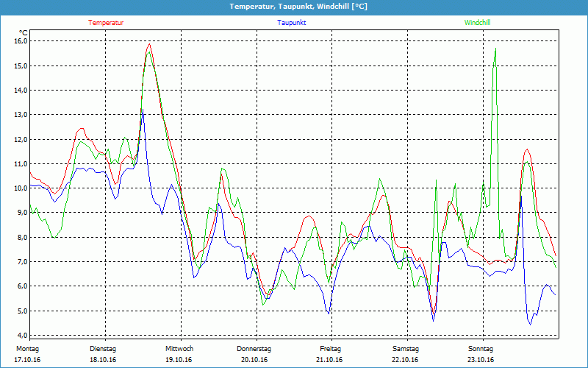Viewport: 588px width, 368px height.
Task: Click the 14,0 y-axis value
Action: click(x=21, y=90)
